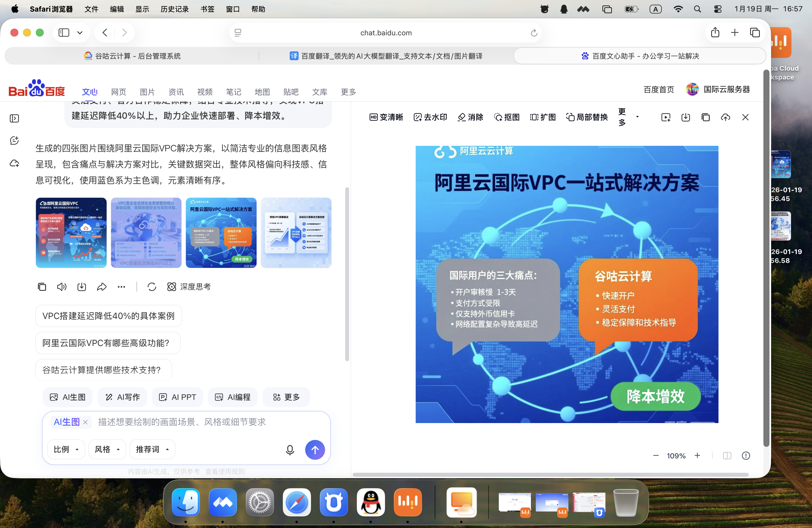Open the 风格 style dropdown
The height and width of the screenshot is (528, 812).
coord(107,450)
